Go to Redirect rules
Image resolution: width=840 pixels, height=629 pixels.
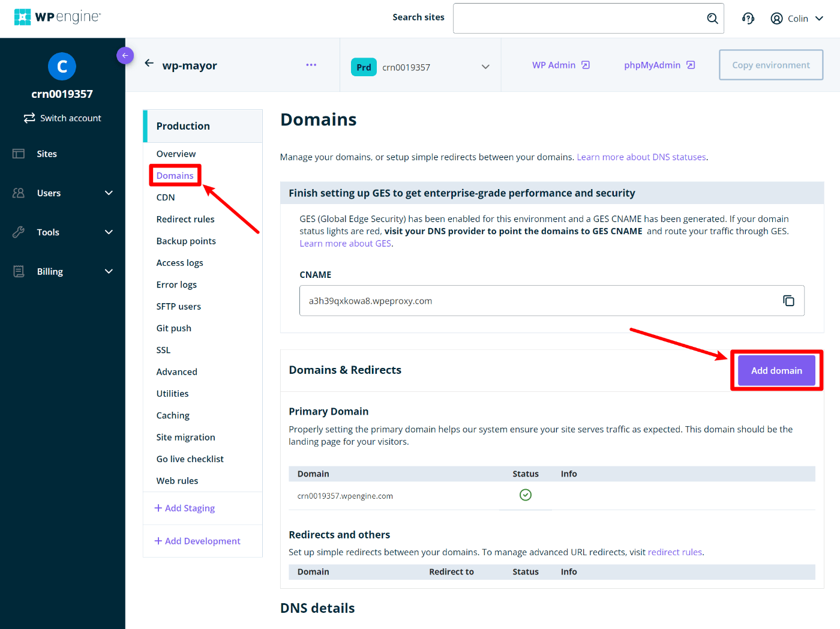(x=185, y=219)
